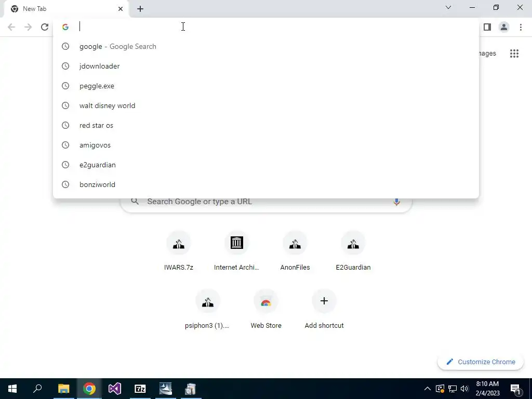532x399 pixels.
Task: Select google - Google Search suggestion
Action: [266, 46]
